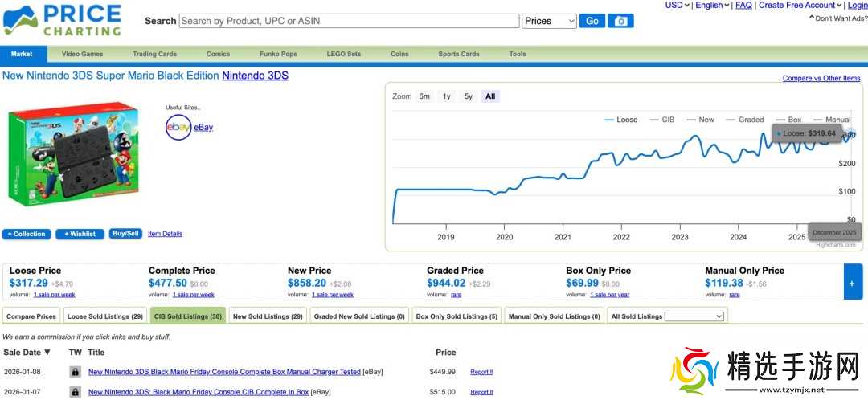Set chart zoom to 1y
Screen dimensions: 868x400
pyautogui.click(x=446, y=96)
